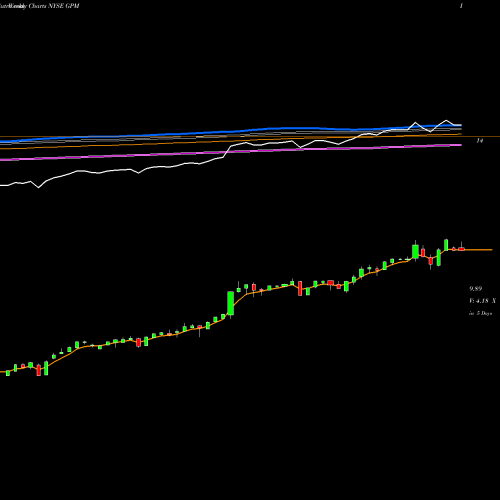Click the tall green candlestick at the mid-chart jump
500x500 pixels.
[230, 303]
